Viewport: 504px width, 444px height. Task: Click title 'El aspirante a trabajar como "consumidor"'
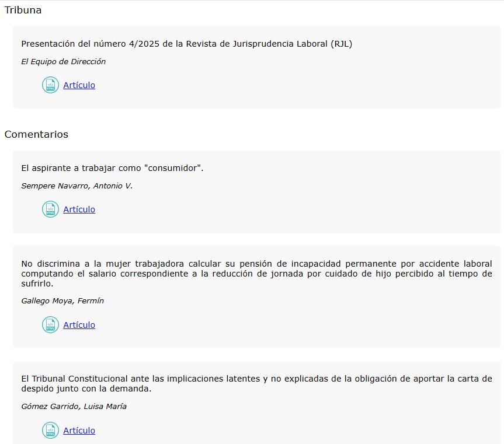(x=112, y=168)
